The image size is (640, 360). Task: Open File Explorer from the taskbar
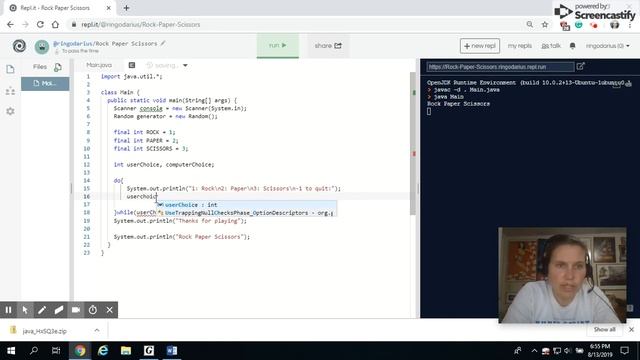pos(126,351)
